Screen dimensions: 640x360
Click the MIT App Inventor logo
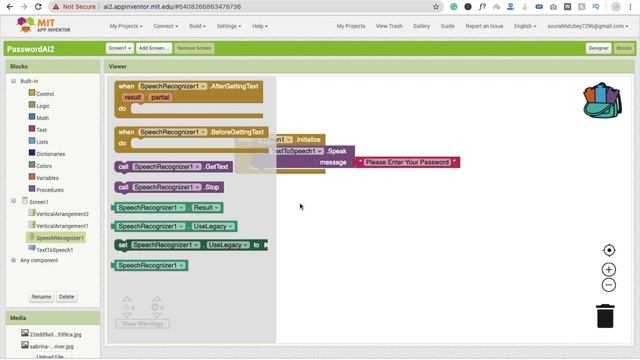(44, 25)
